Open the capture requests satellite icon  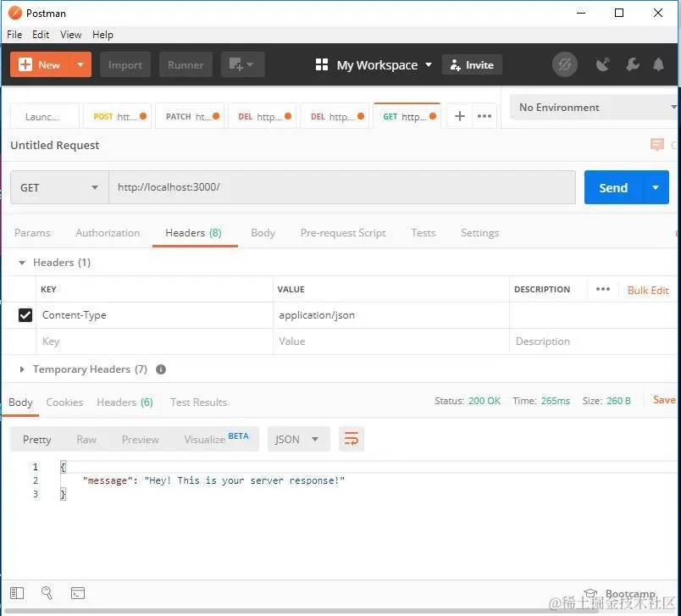tap(603, 64)
